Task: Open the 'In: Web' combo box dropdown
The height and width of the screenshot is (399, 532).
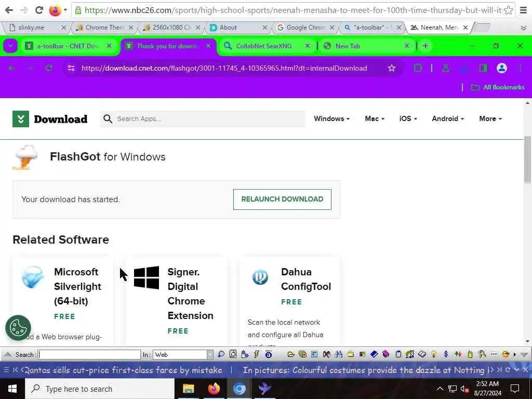Action: click(210, 354)
